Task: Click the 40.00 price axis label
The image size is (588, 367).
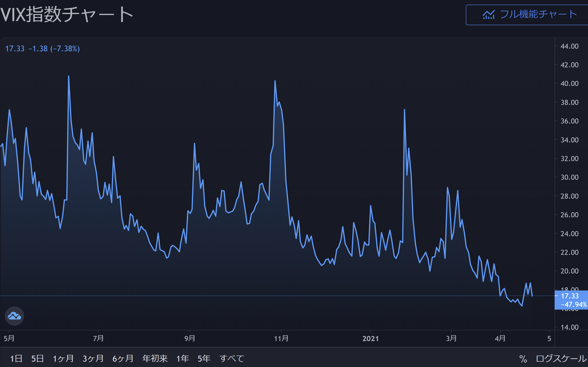Action: [x=569, y=84]
